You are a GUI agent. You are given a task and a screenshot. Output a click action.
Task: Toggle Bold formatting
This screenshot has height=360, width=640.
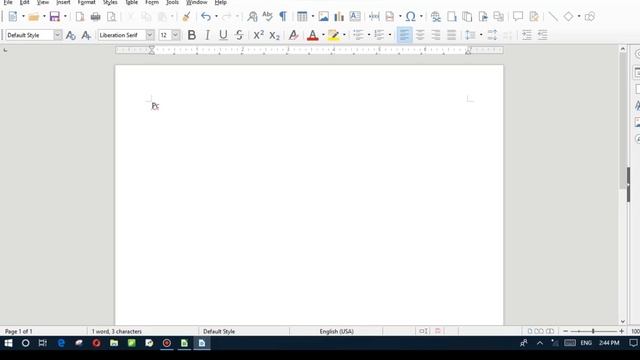[x=191, y=35]
